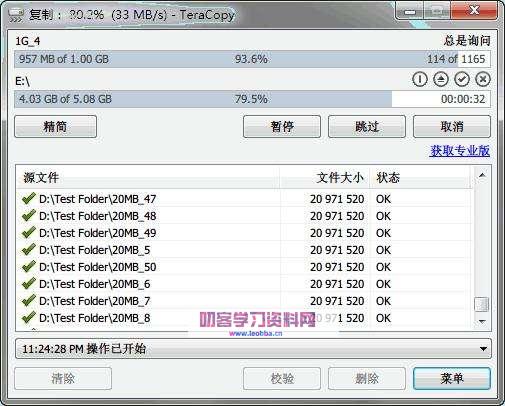505x406 pixels.
Task: Select row D:\Test Folder\20MB_8
Action: point(245,318)
